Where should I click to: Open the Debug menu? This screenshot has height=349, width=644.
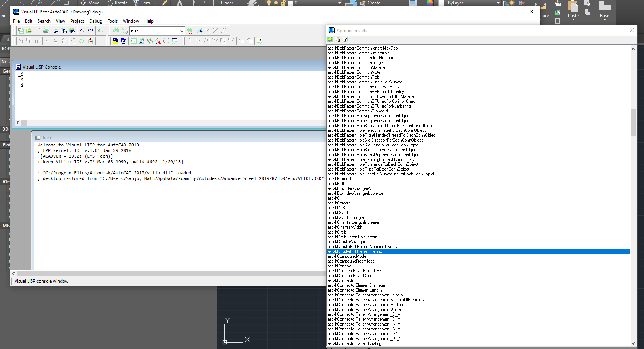click(x=96, y=21)
